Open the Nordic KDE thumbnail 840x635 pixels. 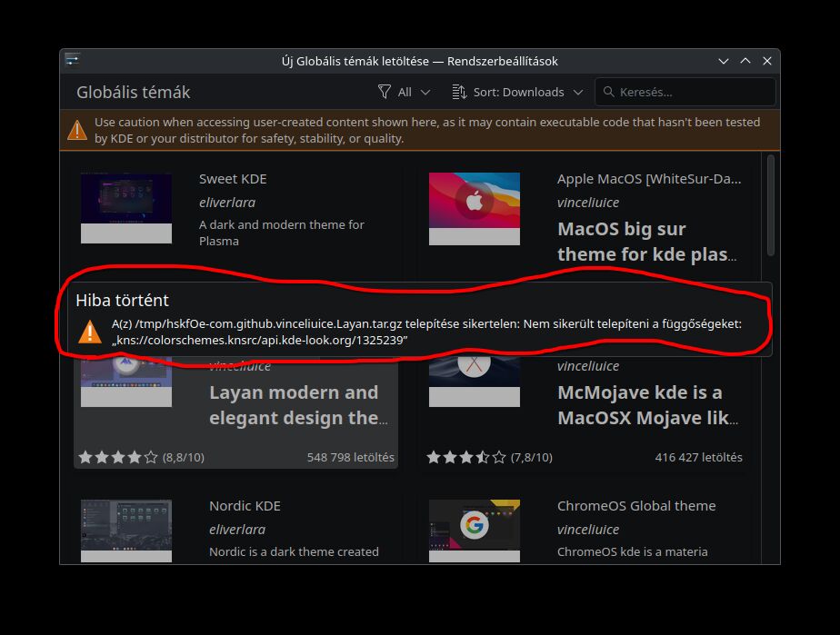[126, 531]
